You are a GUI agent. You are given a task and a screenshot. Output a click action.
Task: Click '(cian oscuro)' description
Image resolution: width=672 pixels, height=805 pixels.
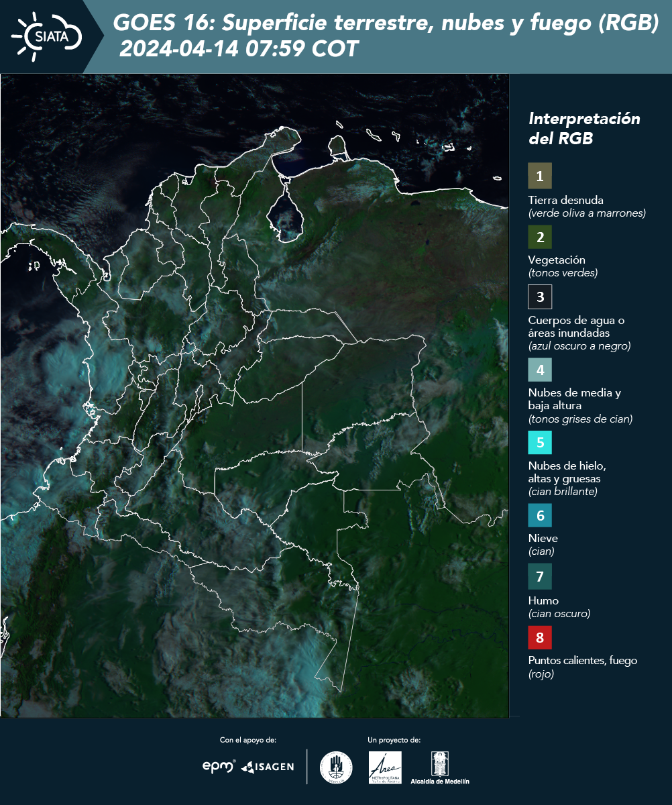(x=559, y=614)
